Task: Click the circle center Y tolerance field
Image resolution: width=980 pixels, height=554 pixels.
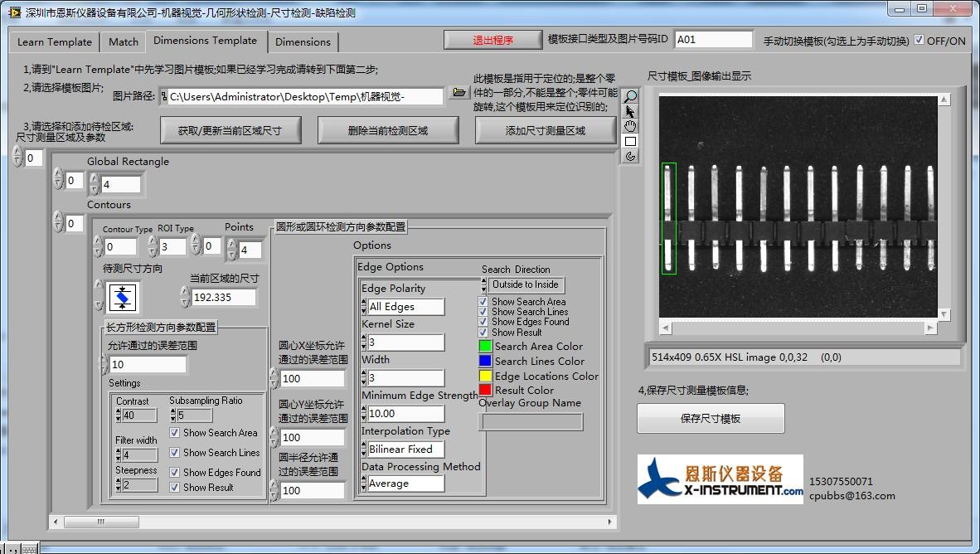Action: (313, 437)
